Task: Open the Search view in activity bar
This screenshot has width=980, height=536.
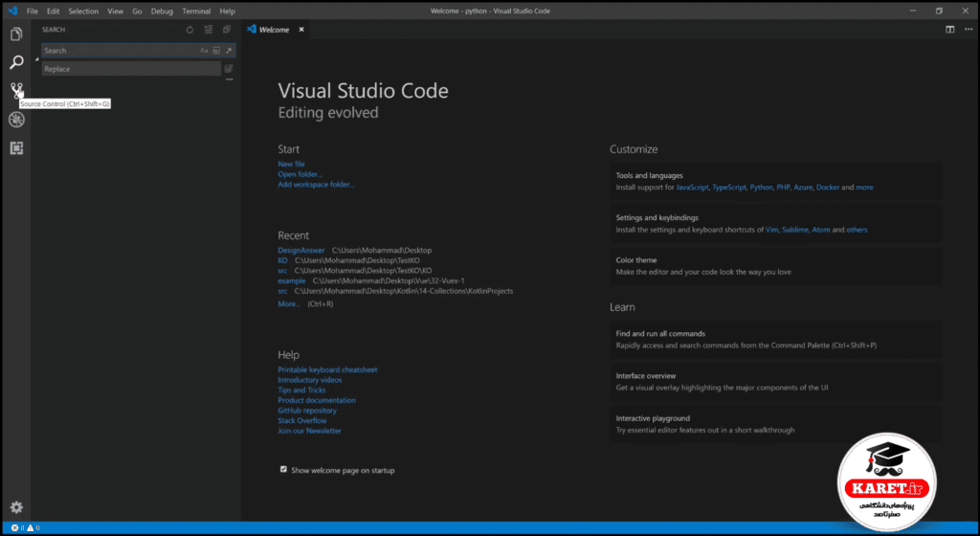Action: tap(16, 62)
